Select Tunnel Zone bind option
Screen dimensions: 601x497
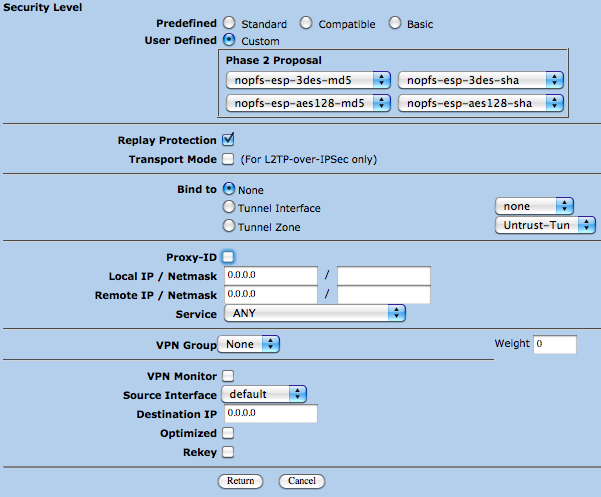pyautogui.click(x=229, y=226)
